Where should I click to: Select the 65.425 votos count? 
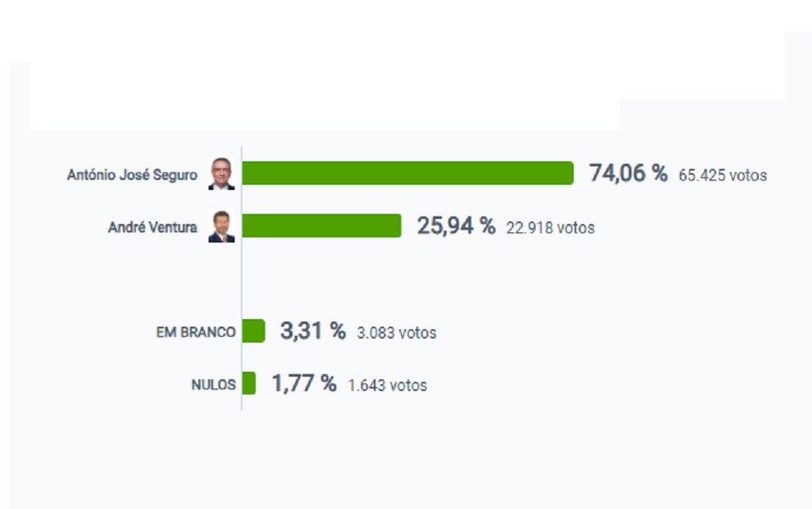[722, 176]
